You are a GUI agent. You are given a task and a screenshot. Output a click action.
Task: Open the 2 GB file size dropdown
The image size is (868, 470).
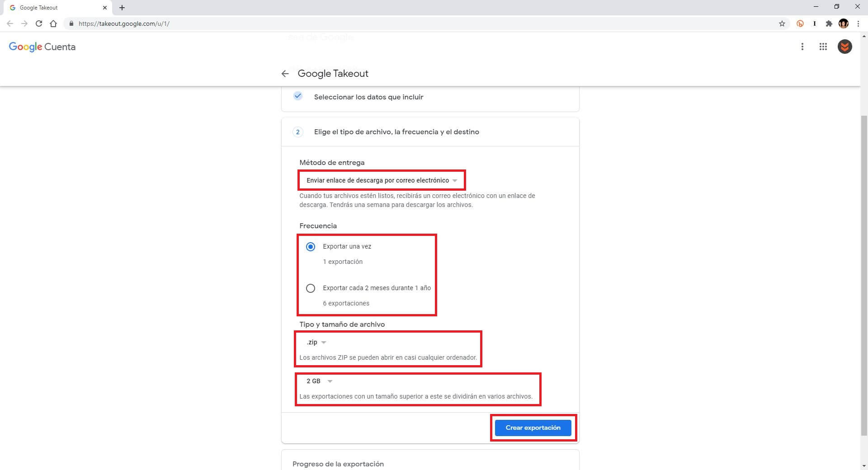point(319,381)
